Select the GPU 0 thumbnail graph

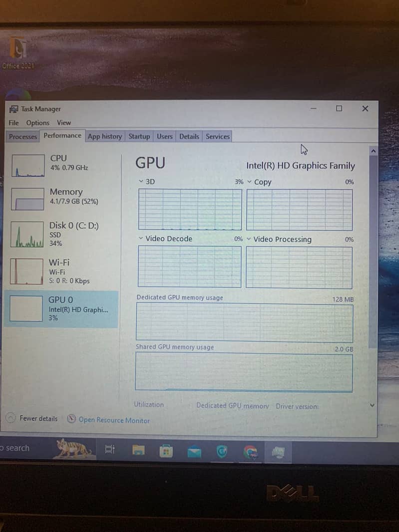[x=26, y=308]
